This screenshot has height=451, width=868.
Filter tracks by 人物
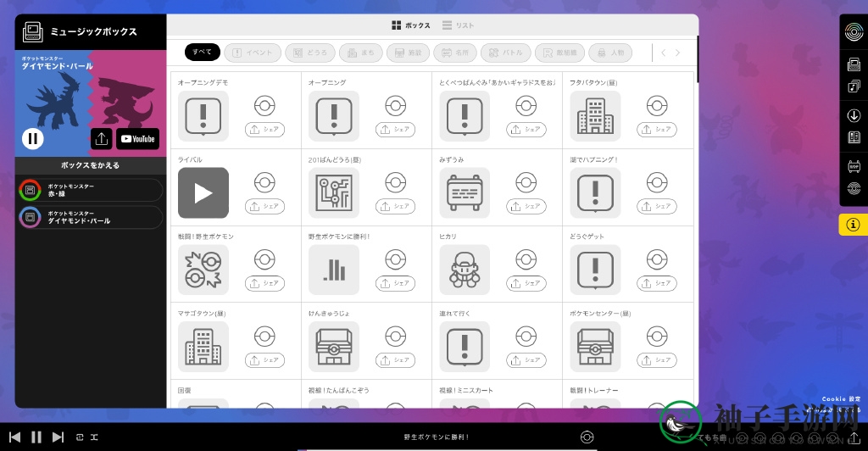click(610, 53)
